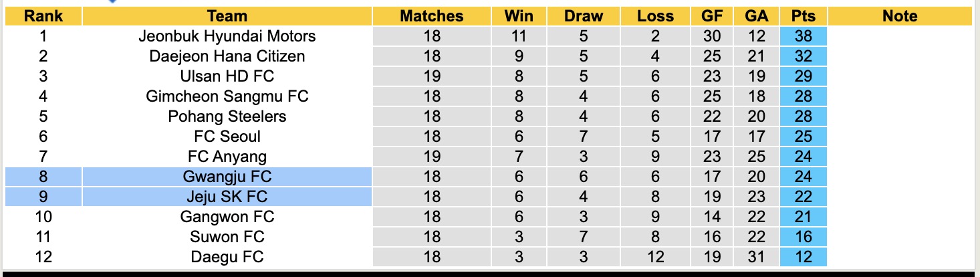
Task: Click the Draw column header
Action: pos(583,16)
